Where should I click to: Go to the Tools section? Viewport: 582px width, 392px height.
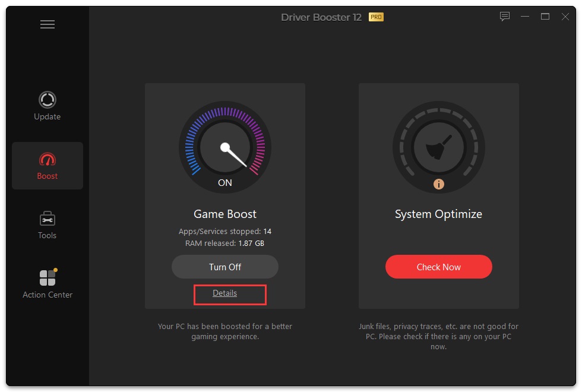click(x=47, y=225)
